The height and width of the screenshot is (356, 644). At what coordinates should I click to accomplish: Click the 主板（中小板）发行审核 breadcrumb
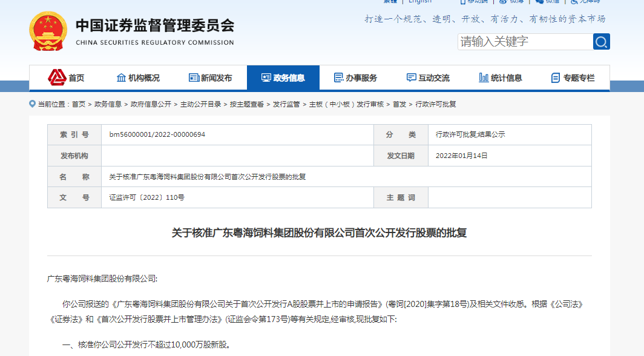pyautogui.click(x=346, y=104)
